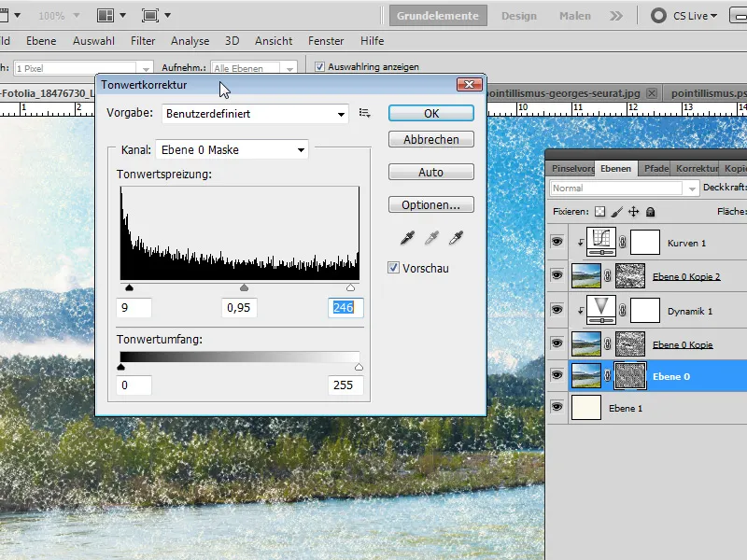Click the lock position move icon

[634, 212]
